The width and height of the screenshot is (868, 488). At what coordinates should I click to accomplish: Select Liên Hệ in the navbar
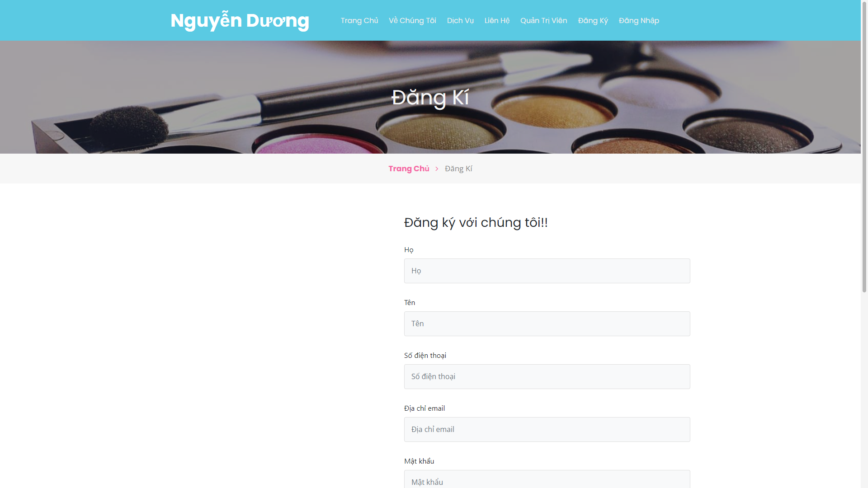point(497,21)
